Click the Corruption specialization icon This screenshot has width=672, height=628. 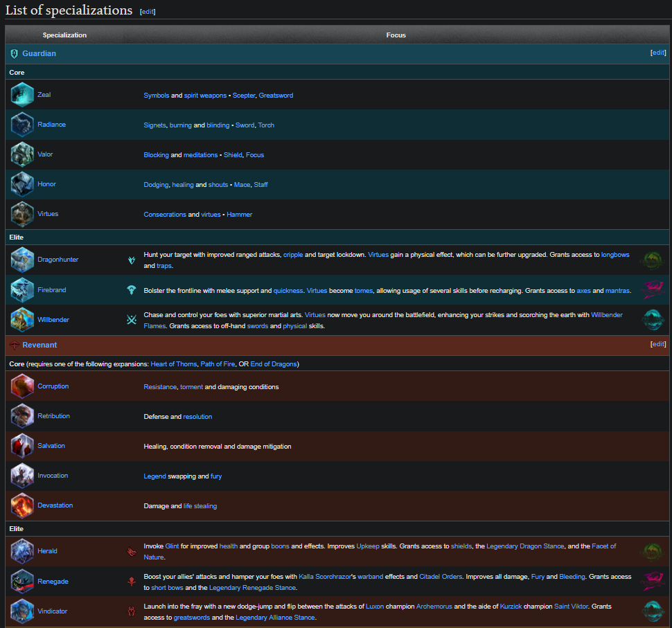(22, 386)
